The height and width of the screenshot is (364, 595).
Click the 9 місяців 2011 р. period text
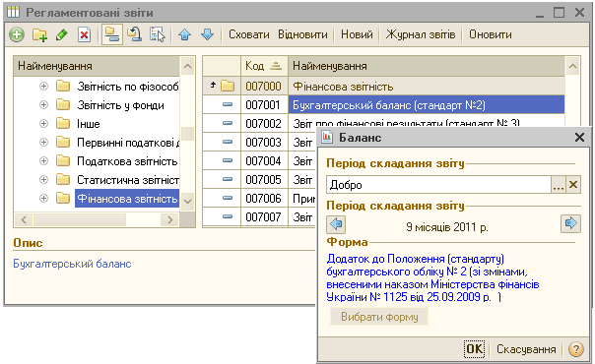(446, 227)
